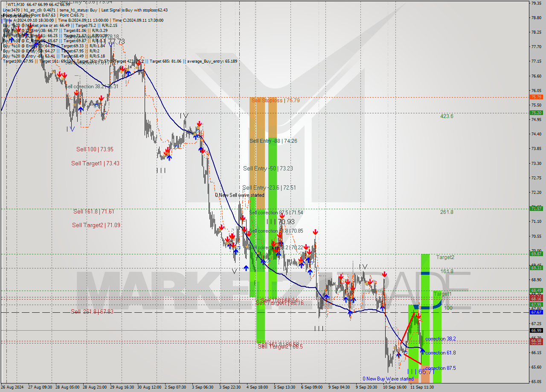Click '9 Sep 20:30' on time axis

(366, 387)
